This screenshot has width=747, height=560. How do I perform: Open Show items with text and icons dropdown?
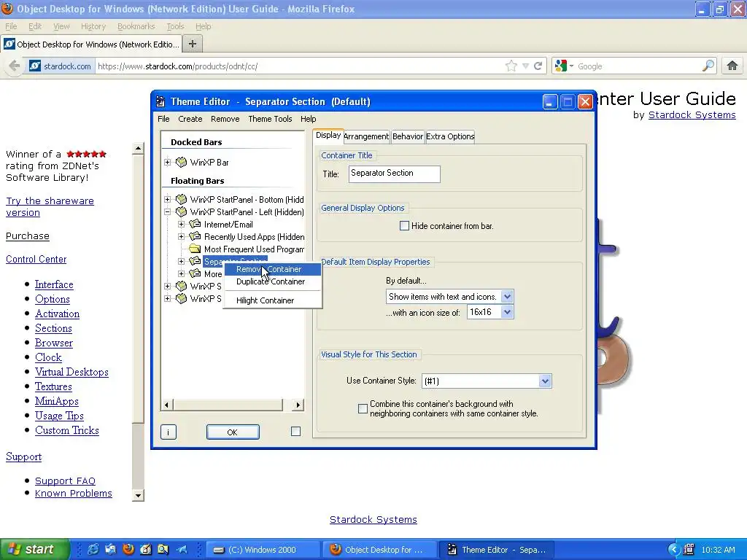point(508,296)
